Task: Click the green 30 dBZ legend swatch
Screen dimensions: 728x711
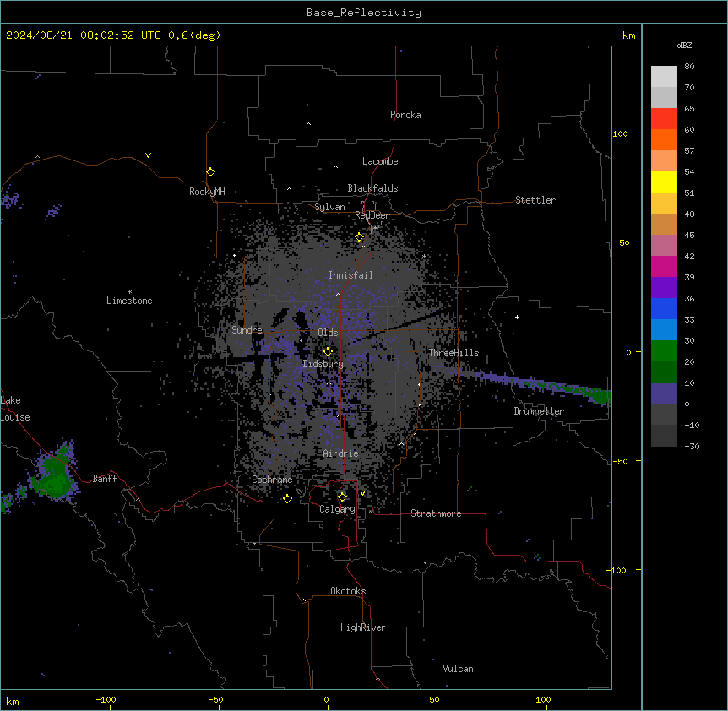Action: tap(664, 351)
